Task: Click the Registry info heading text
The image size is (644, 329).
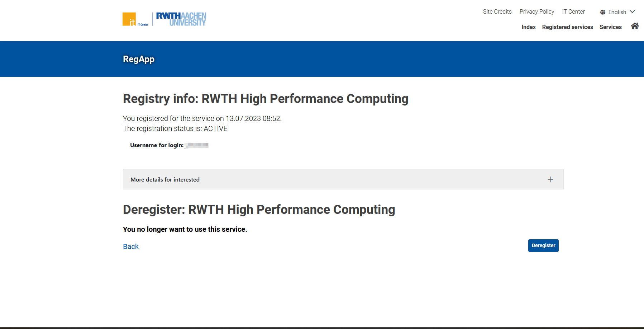Action: 265,99
